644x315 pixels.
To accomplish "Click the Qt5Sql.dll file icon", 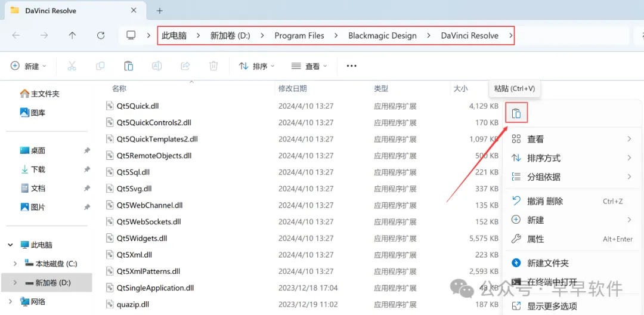I will pos(109,172).
